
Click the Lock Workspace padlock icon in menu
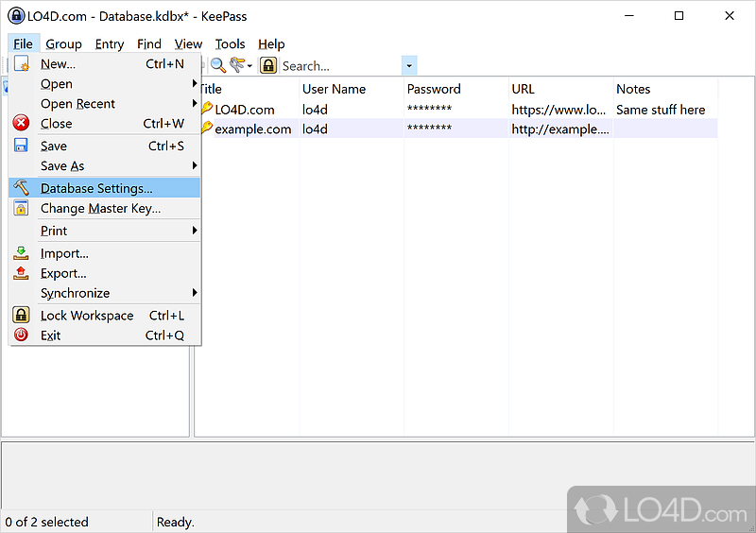pyautogui.click(x=22, y=316)
